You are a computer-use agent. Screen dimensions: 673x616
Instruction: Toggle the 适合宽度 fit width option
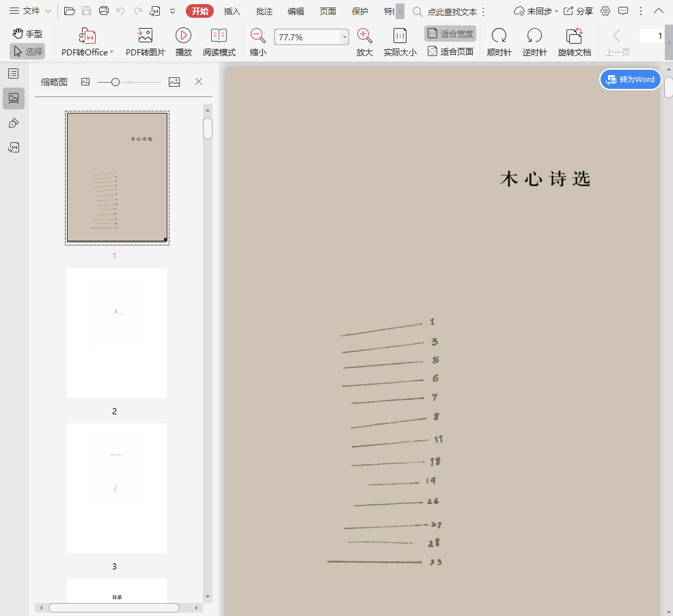[450, 34]
